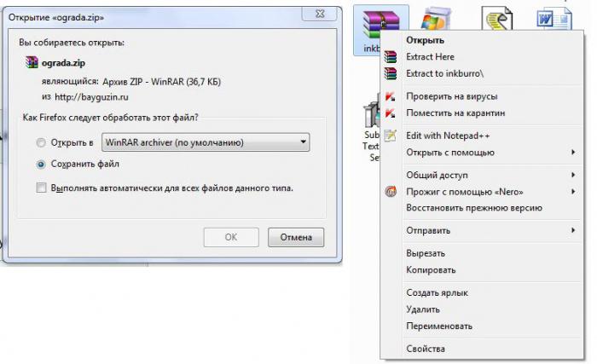The image size is (597, 364).
Task: Expand the Общий доступ submenu arrow
Action: click(x=573, y=175)
